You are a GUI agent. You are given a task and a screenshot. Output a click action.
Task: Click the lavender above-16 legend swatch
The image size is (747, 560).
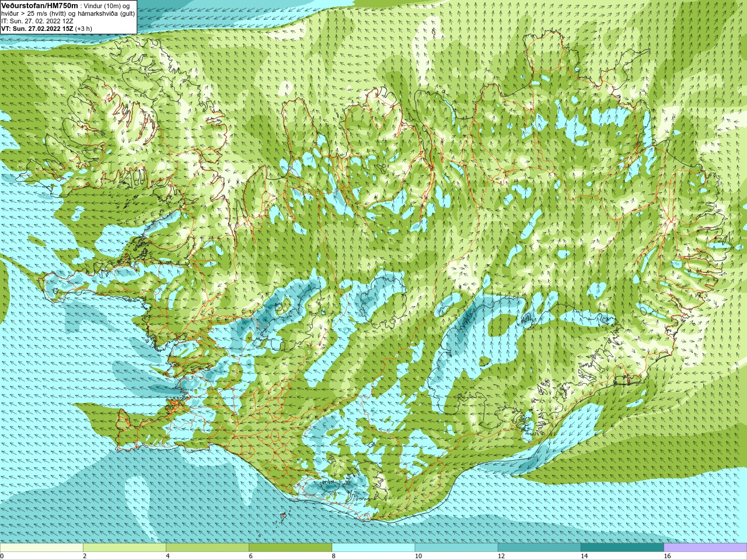706,548
